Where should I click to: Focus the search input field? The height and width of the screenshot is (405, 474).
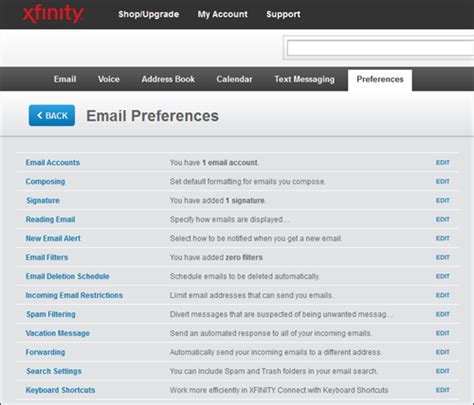pyautogui.click(x=380, y=48)
